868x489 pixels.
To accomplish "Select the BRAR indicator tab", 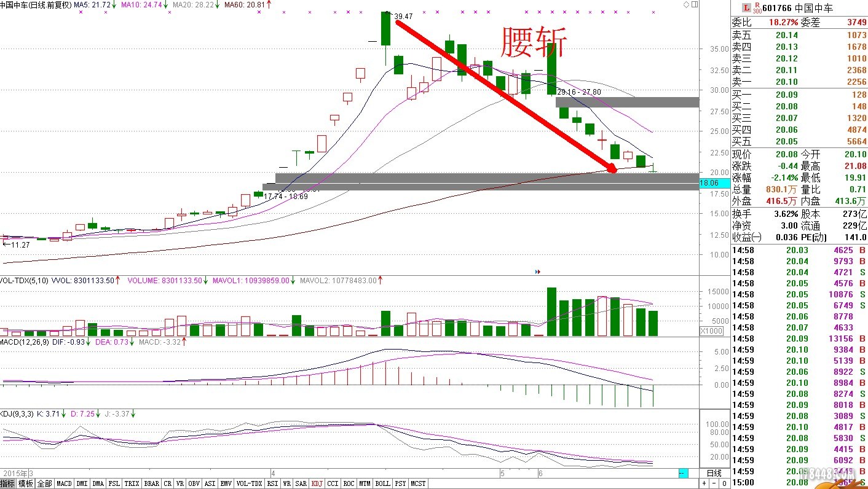I will click(x=152, y=483).
